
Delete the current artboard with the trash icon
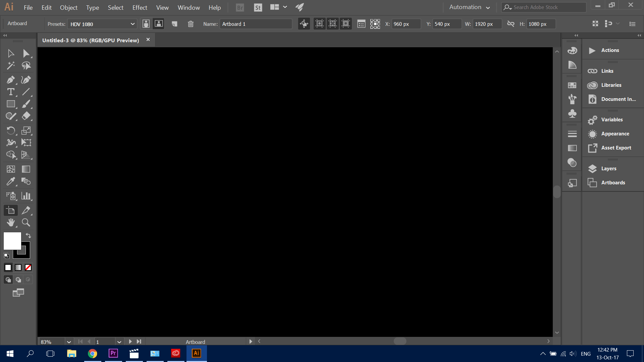click(191, 24)
